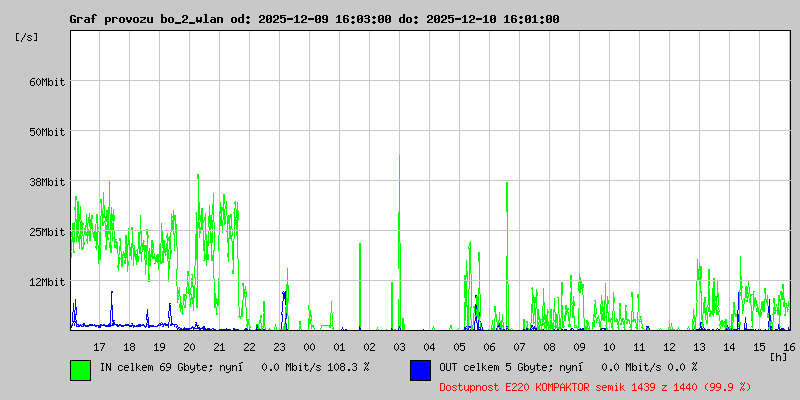
Task: Click the green IN legend swatch
Action: pyautogui.click(x=80, y=369)
